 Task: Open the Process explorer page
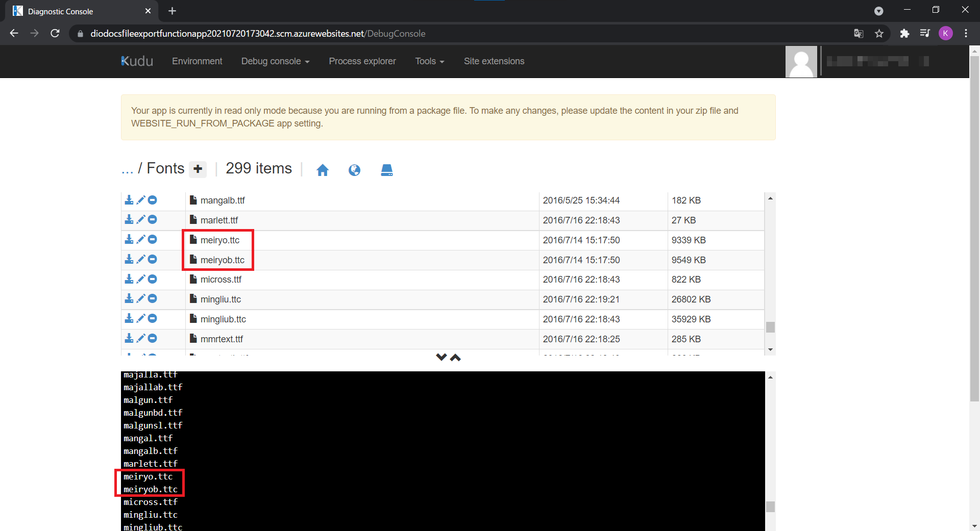coord(362,61)
